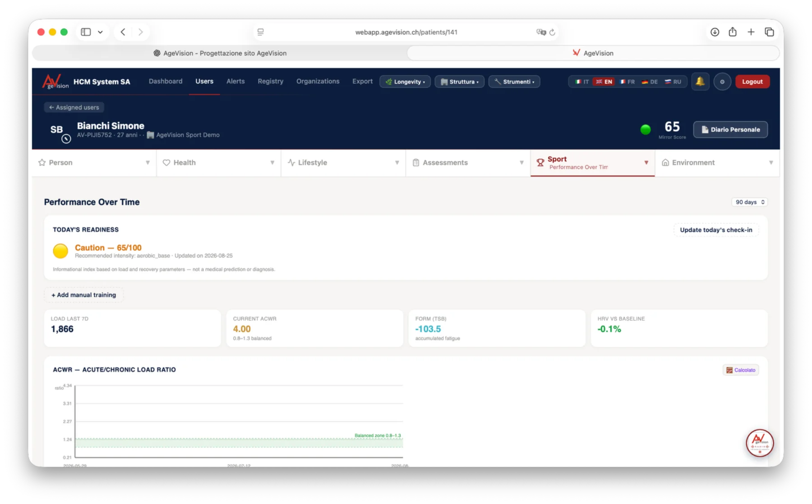Open settings via the gear icon

tap(722, 82)
